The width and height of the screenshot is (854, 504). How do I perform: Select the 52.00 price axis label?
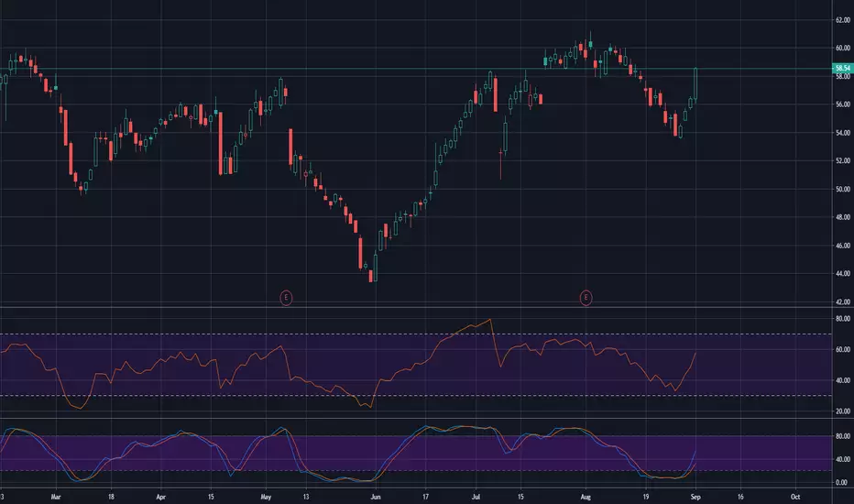(843, 160)
